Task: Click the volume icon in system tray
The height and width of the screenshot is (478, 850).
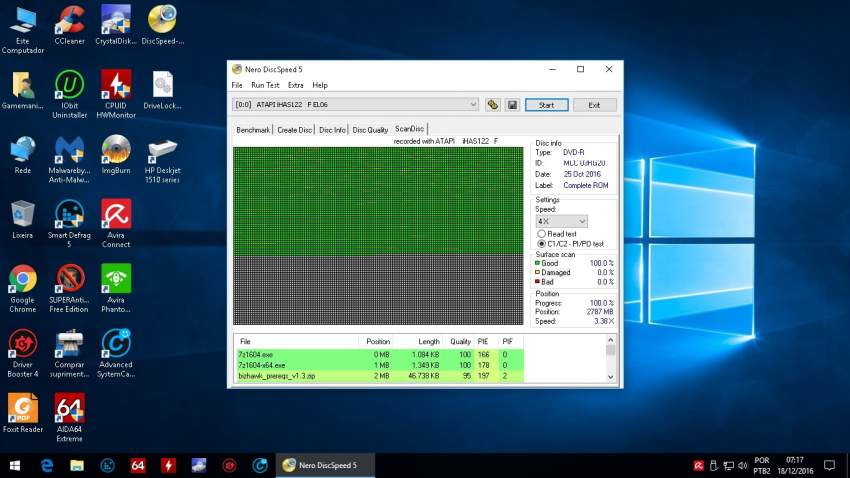Action: [743, 466]
